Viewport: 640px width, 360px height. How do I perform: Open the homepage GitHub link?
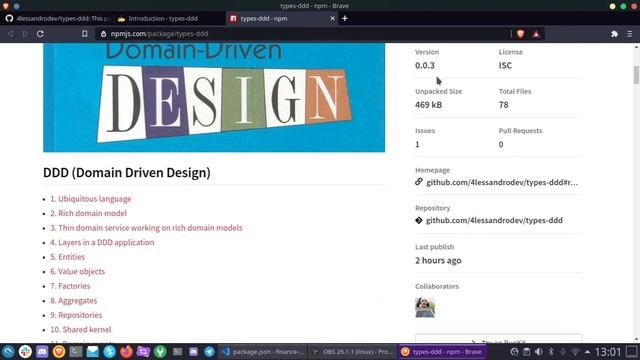pyautogui.click(x=502, y=182)
